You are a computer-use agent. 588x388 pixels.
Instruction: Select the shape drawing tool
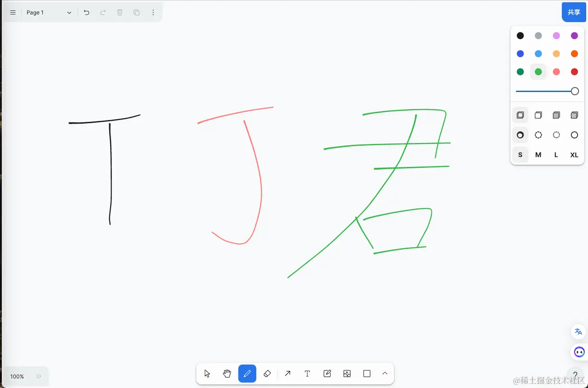pos(366,373)
